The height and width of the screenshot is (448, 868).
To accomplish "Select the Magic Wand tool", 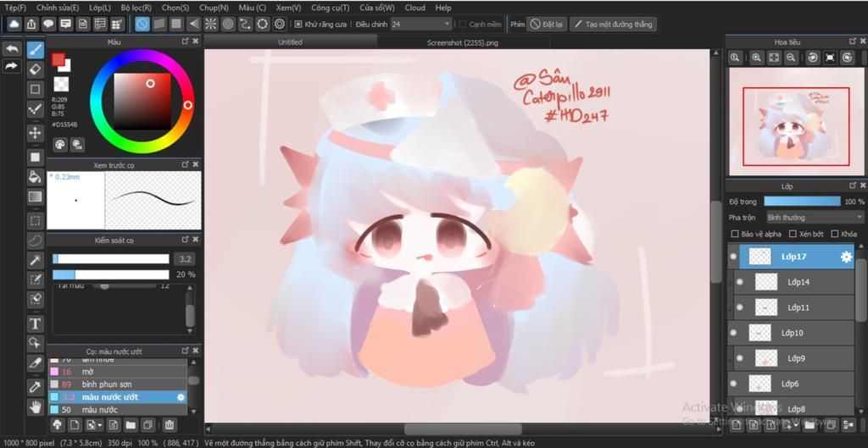I will tap(36, 260).
